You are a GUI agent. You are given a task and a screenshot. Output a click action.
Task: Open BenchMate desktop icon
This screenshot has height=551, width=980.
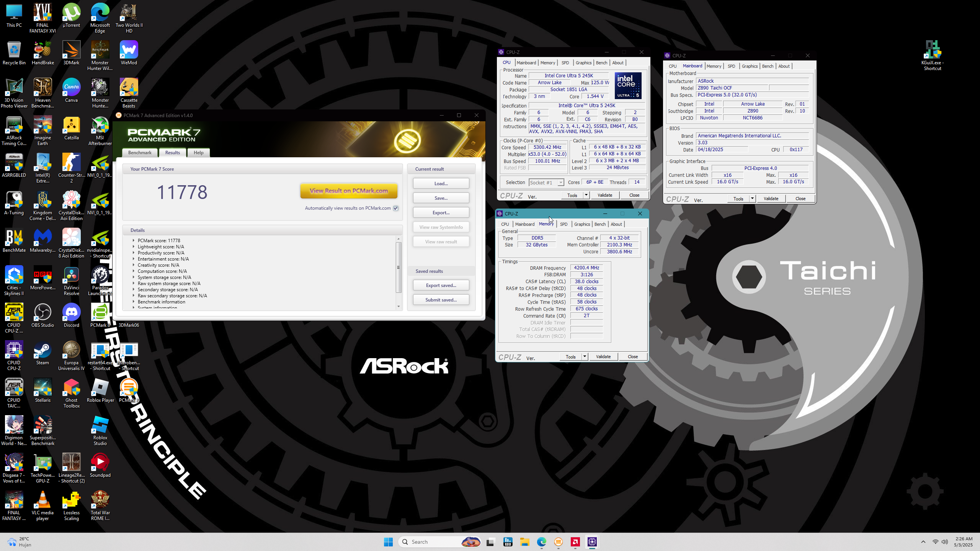(x=14, y=240)
